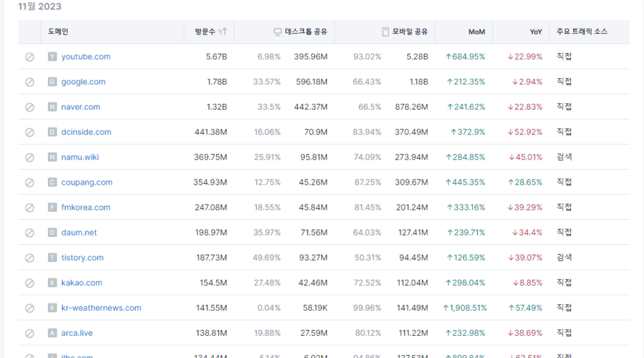
Task: Open the kr-weathernews.com domain link
Action: pyautogui.click(x=101, y=307)
